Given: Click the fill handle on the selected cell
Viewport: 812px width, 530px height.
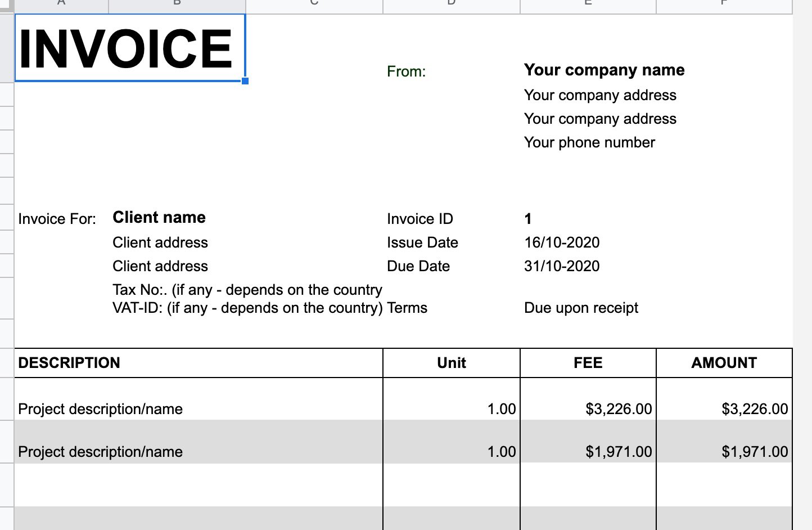Looking at the screenshot, I should coord(245,81).
